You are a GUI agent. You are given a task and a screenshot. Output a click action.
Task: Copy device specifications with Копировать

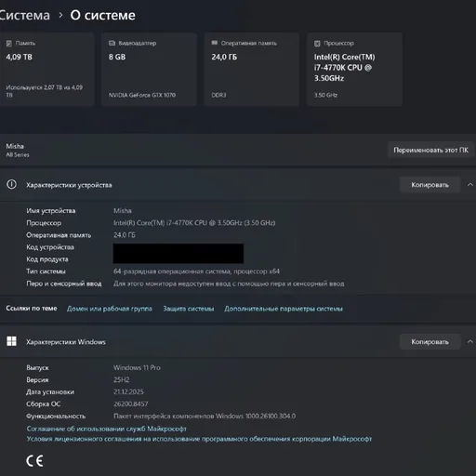(x=430, y=185)
